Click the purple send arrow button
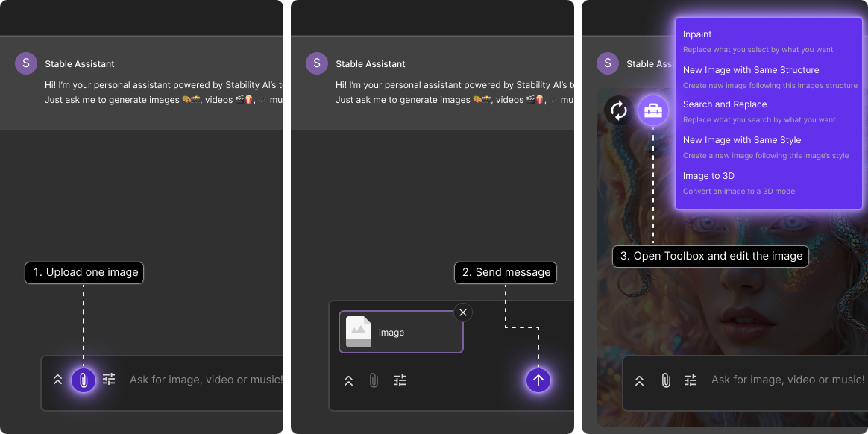The image size is (868, 434). click(x=538, y=380)
